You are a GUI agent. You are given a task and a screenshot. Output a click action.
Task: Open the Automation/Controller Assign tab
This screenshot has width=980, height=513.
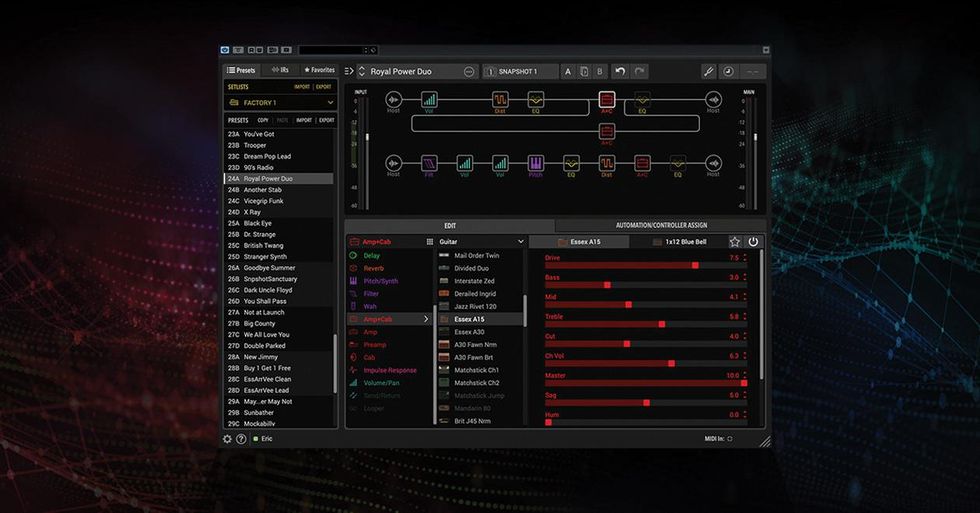pyautogui.click(x=661, y=225)
